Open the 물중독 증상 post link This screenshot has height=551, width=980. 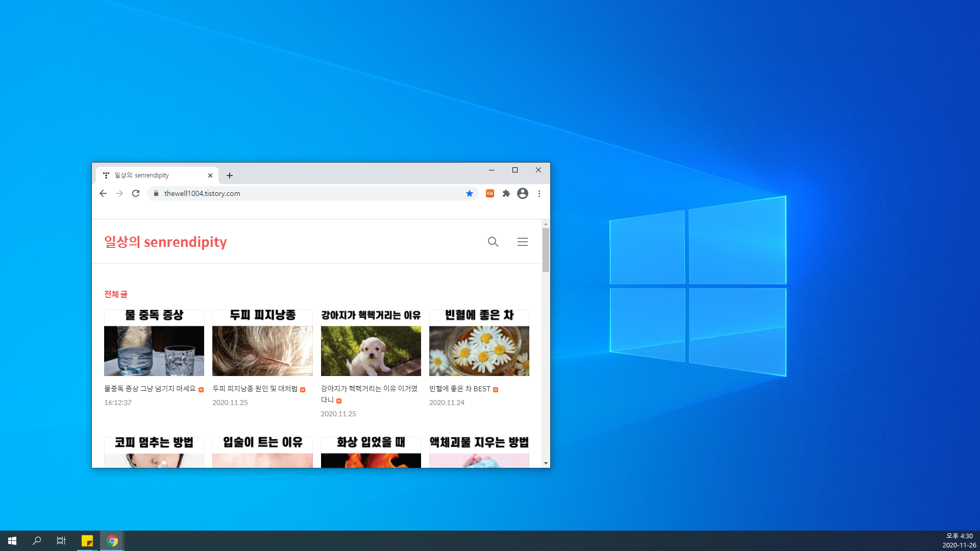[150, 389]
